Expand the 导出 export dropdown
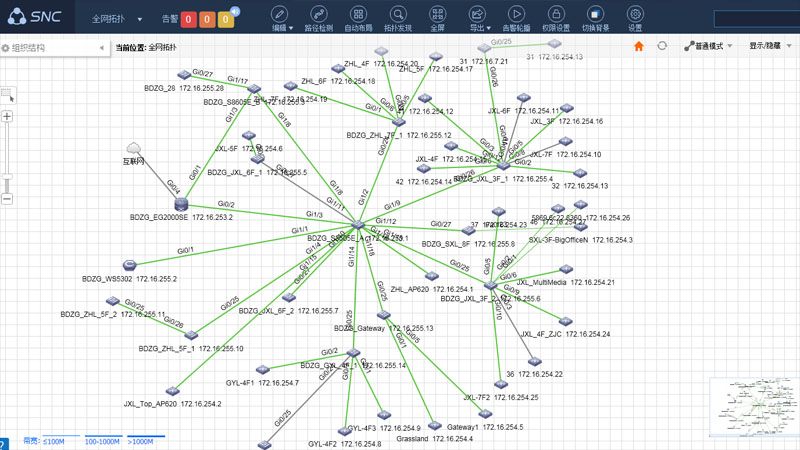The width and height of the screenshot is (800, 450). [478, 18]
